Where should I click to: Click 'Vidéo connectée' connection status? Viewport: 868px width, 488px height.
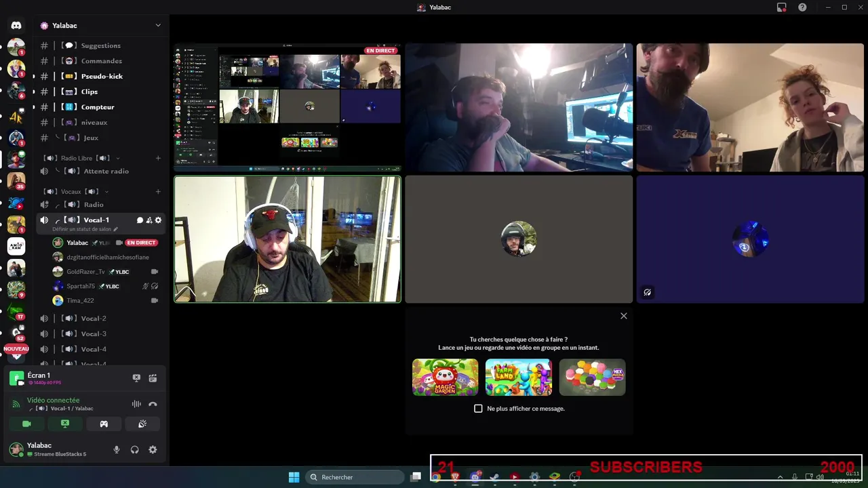click(x=53, y=401)
